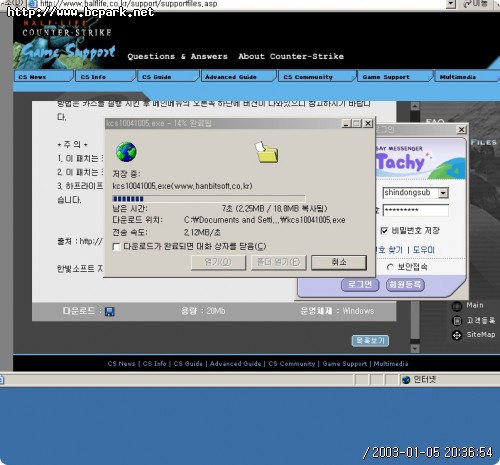Click the browser address URL field
The height and width of the screenshot is (465, 500).
pyautogui.click(x=240, y=4)
